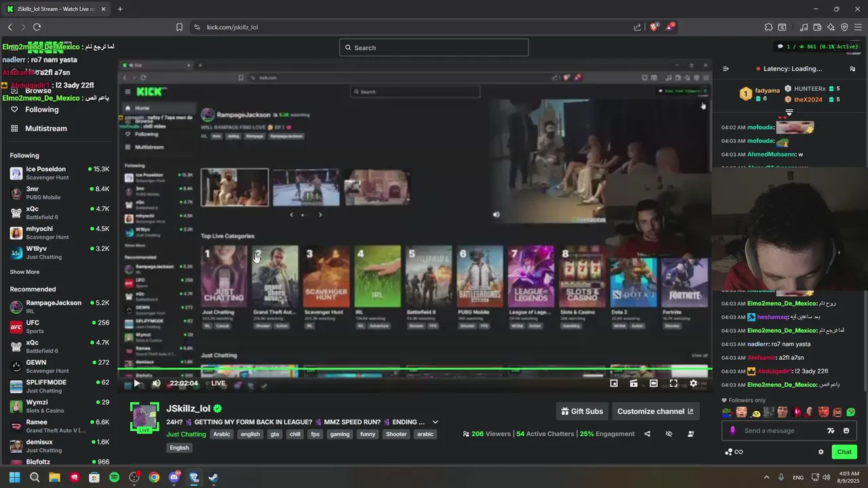Mute the stream volume speaker icon
Viewport: 868px width, 488px height.
156,383
